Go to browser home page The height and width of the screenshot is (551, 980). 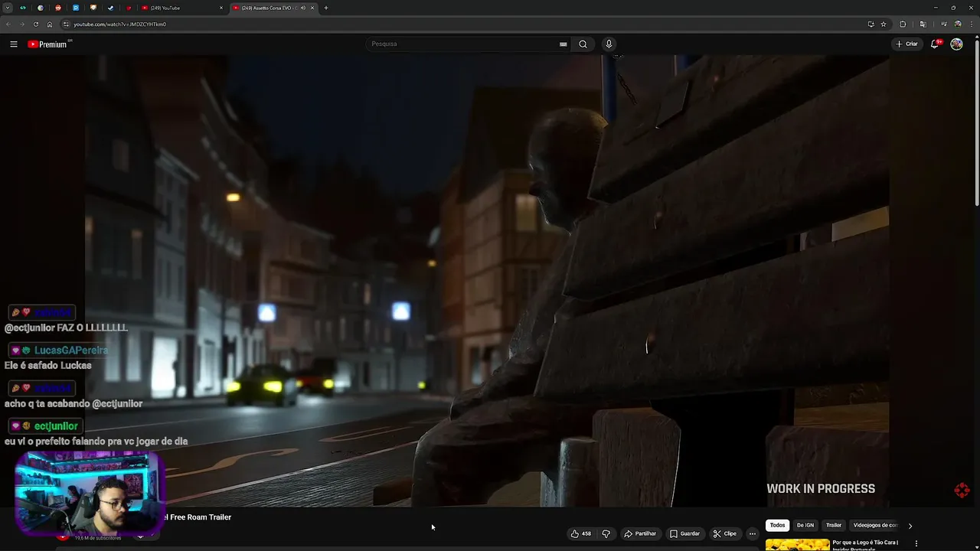tap(50, 24)
